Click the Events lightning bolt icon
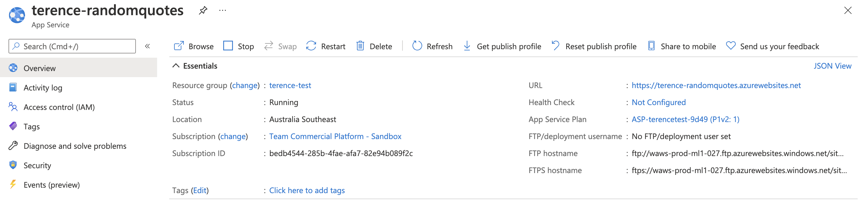 pyautogui.click(x=13, y=185)
